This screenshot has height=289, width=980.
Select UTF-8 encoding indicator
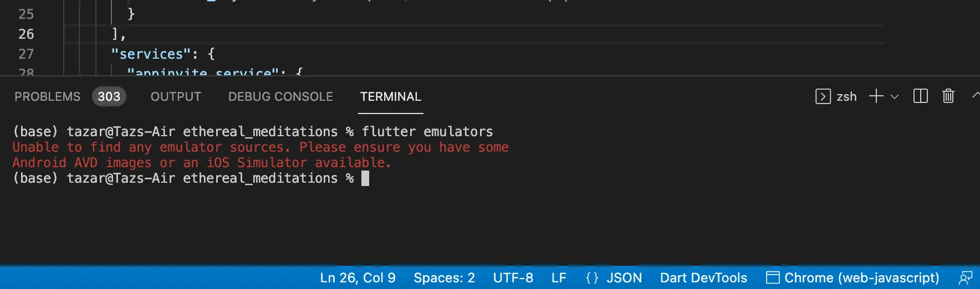click(x=513, y=278)
